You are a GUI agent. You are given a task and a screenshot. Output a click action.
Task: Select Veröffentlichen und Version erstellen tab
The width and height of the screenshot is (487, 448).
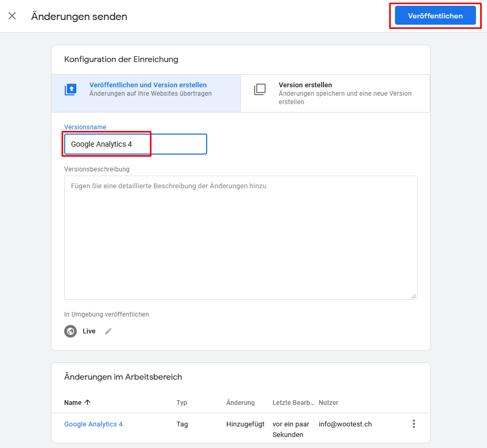coord(146,93)
